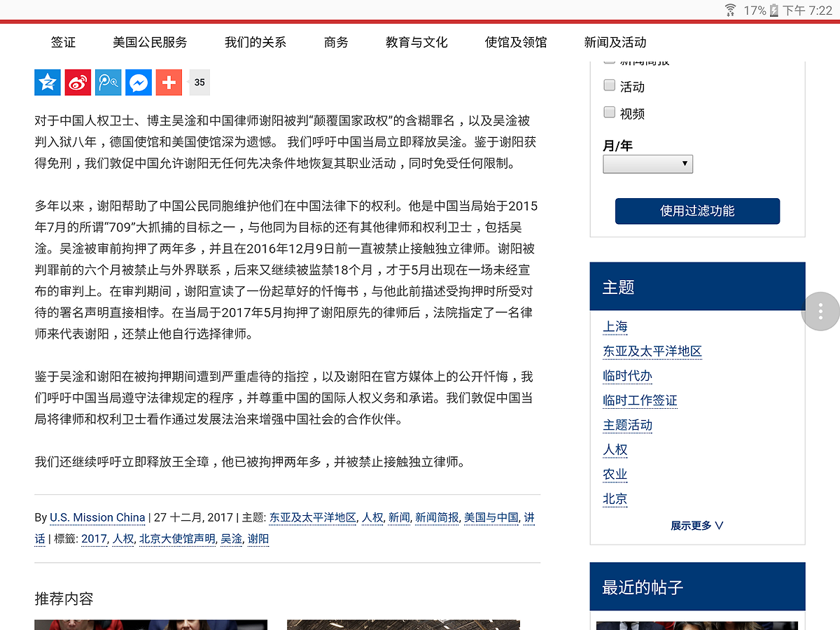Open the 教育与文化 menu

(x=416, y=42)
